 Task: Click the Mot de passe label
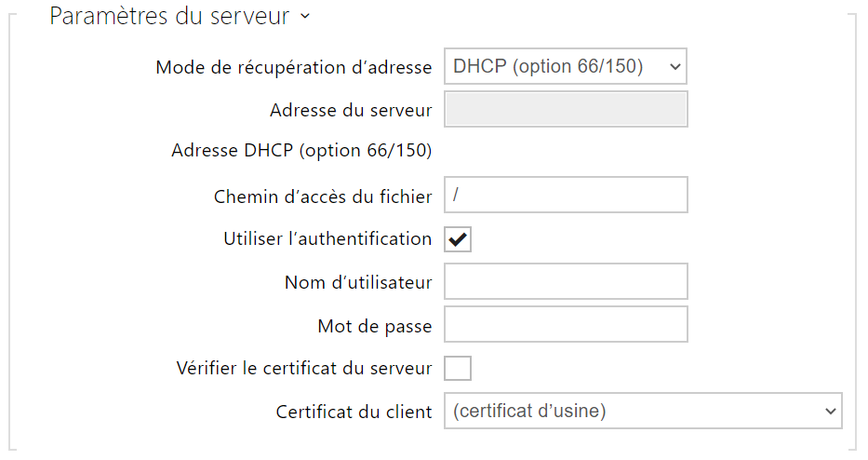(375, 327)
